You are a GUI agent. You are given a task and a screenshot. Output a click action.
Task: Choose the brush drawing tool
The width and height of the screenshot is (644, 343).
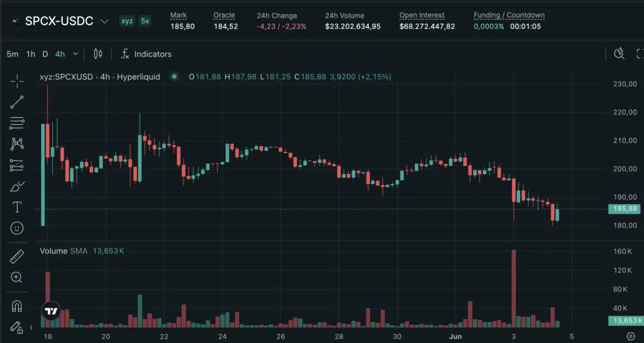tap(17, 187)
